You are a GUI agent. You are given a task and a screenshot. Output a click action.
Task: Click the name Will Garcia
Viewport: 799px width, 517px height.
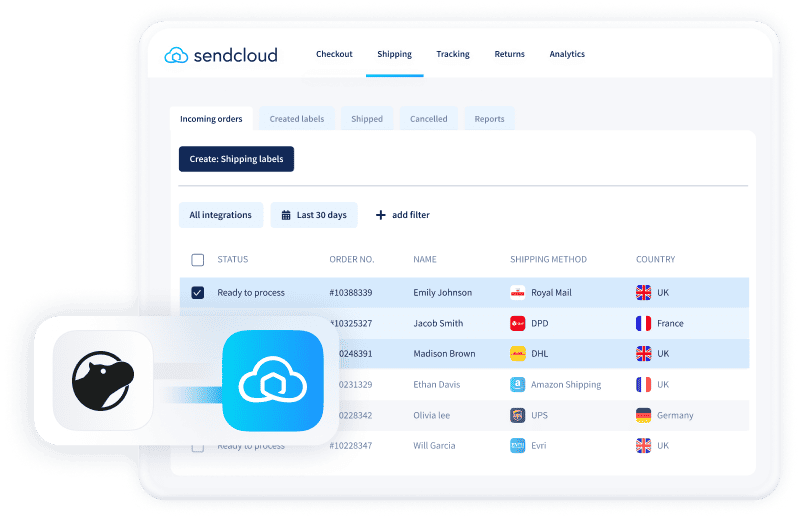434,446
